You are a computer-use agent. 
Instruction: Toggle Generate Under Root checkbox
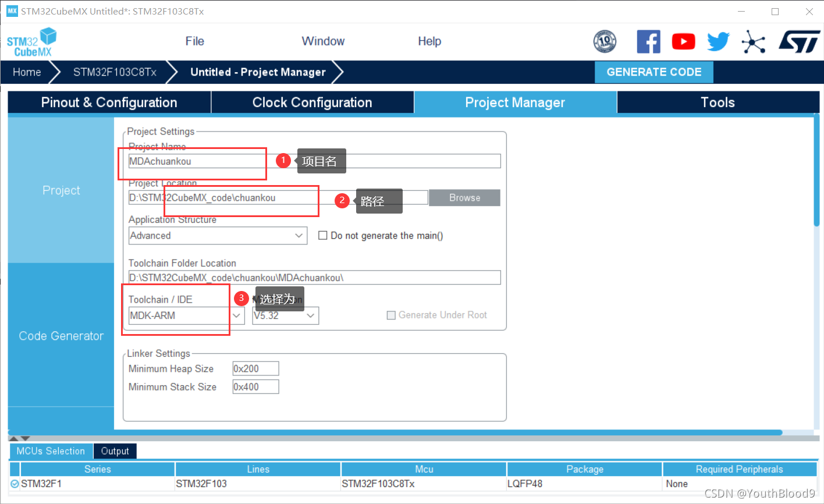[391, 315]
